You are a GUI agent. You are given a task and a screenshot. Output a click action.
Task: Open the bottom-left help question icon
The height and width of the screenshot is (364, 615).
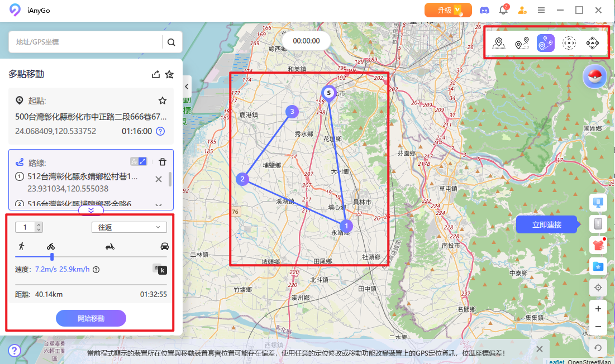point(15,350)
